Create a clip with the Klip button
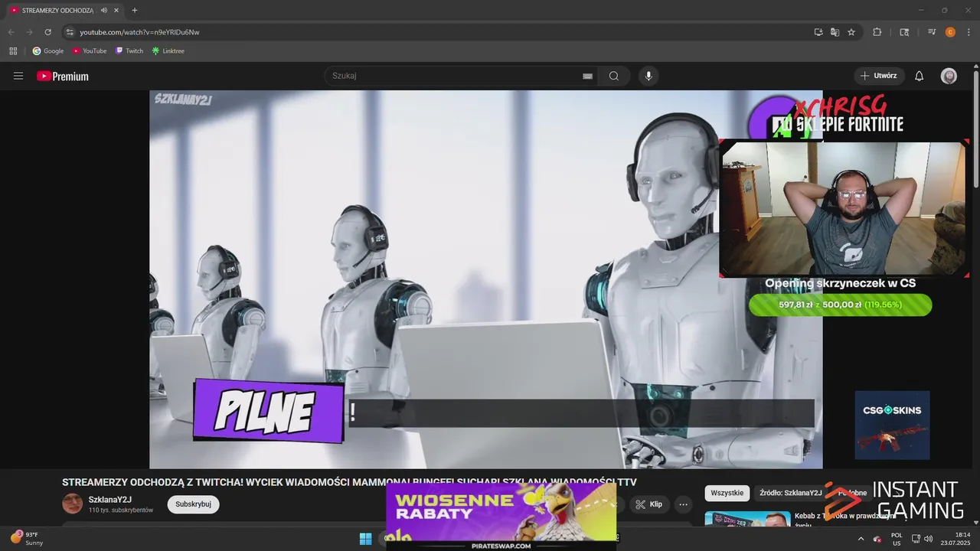Image resolution: width=980 pixels, height=551 pixels. (x=649, y=504)
